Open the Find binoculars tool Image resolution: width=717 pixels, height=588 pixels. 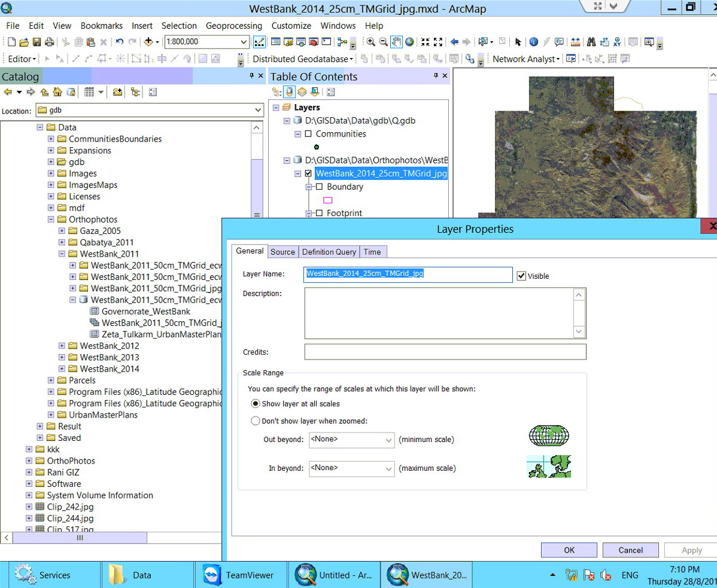point(591,42)
